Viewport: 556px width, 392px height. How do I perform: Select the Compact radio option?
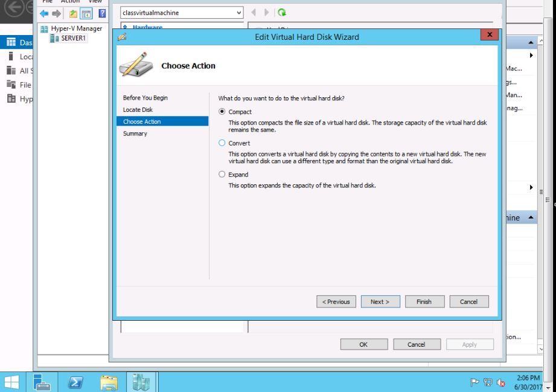222,112
